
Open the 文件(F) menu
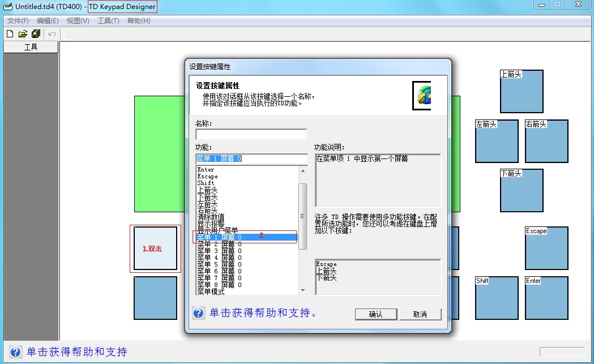18,21
